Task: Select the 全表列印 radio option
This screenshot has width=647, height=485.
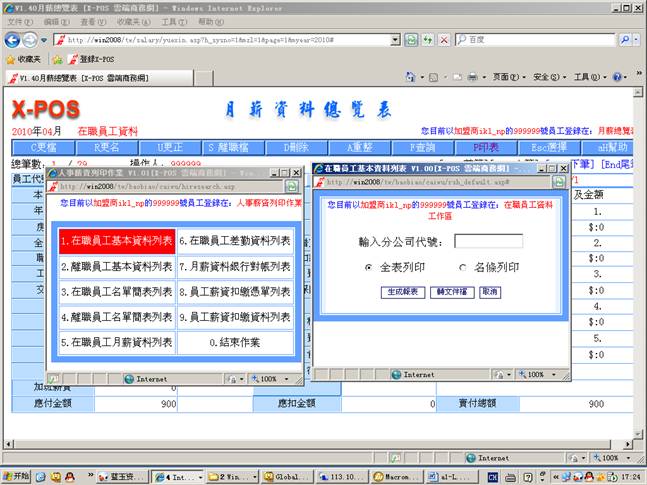Action: click(371, 268)
